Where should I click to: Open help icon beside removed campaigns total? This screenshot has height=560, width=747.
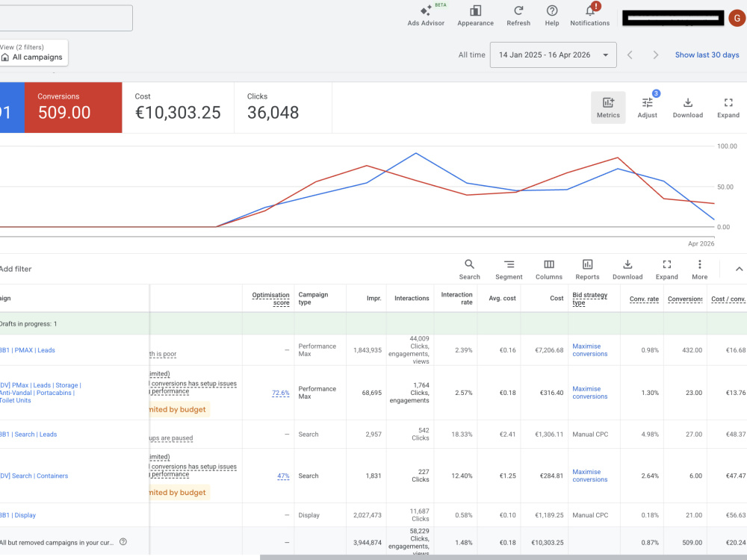click(123, 542)
